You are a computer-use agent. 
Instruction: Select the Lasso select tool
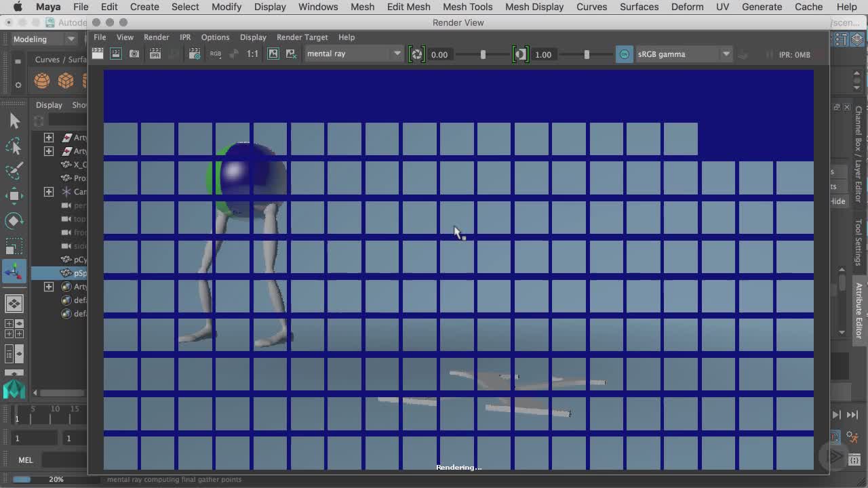(x=14, y=146)
